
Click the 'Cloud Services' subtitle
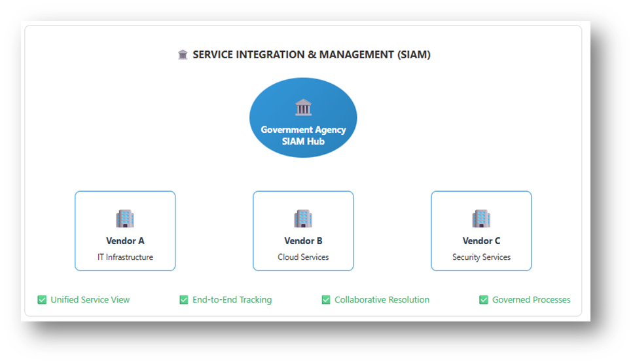[x=303, y=257]
